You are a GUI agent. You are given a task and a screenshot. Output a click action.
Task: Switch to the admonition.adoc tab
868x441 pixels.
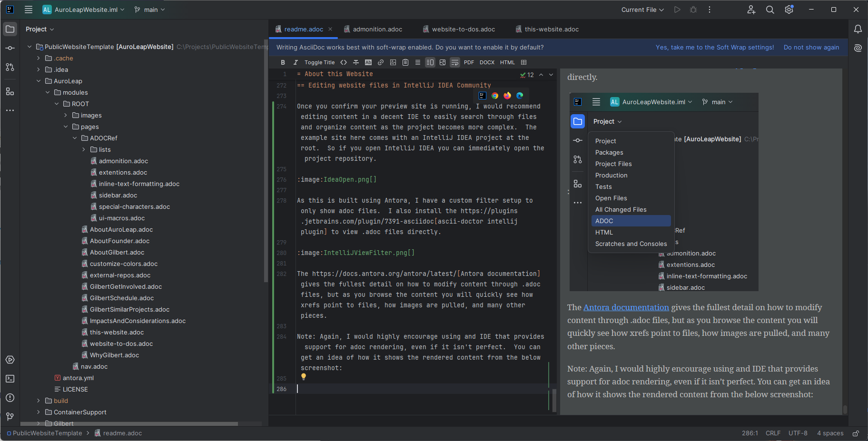[x=377, y=29]
